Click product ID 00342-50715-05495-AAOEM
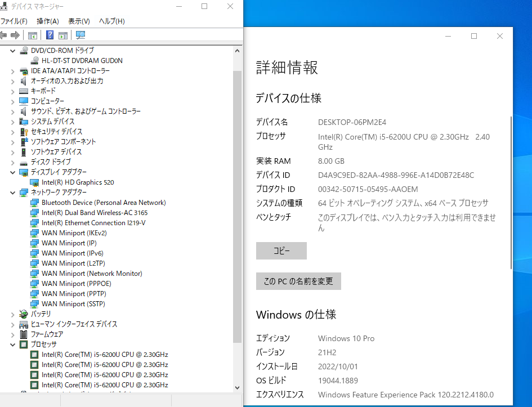 pos(368,189)
